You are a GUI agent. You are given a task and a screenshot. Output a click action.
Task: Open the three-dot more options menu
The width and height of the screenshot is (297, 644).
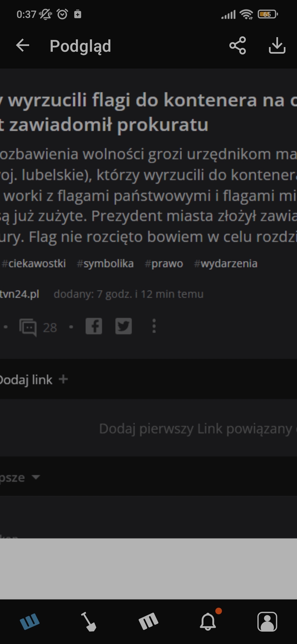tap(154, 326)
